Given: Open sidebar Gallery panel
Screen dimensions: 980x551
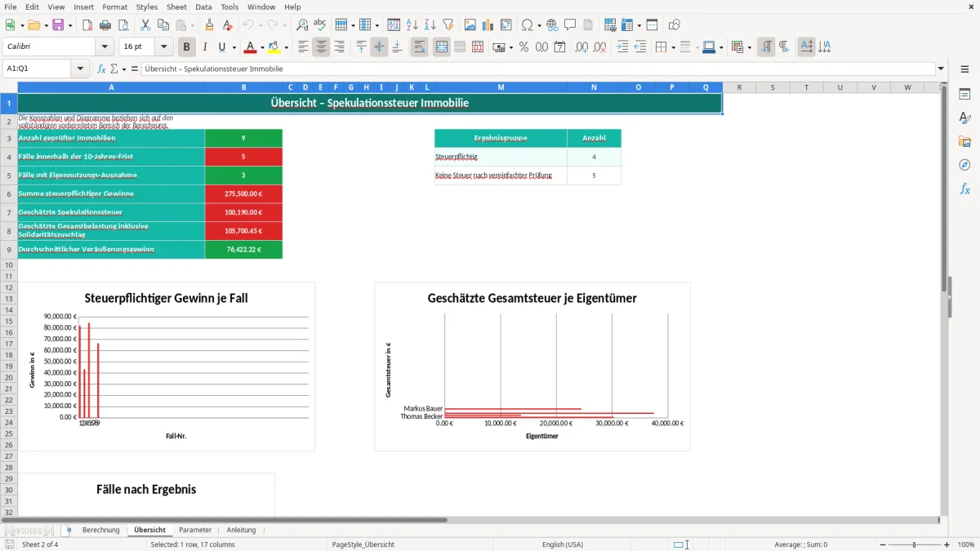Looking at the screenshot, I should [964, 142].
